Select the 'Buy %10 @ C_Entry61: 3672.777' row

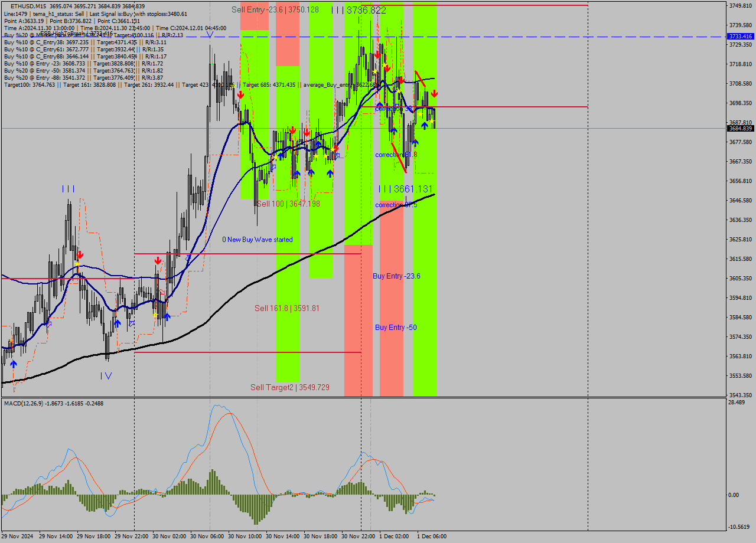tap(85, 49)
